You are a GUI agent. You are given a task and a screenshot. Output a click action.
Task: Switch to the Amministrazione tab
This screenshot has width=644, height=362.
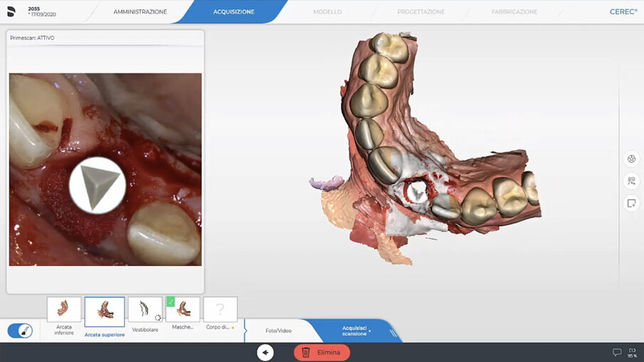pyautogui.click(x=140, y=12)
